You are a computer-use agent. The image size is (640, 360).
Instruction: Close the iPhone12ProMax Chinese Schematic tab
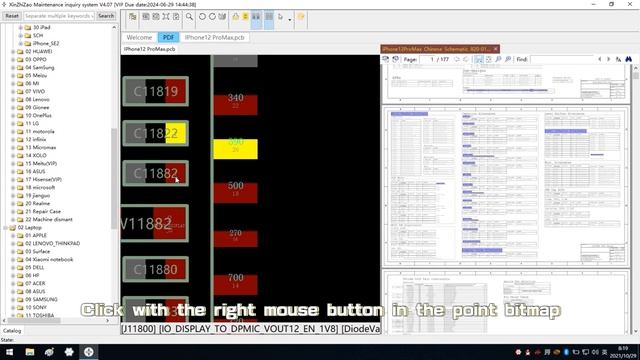pyautogui.click(x=496, y=49)
